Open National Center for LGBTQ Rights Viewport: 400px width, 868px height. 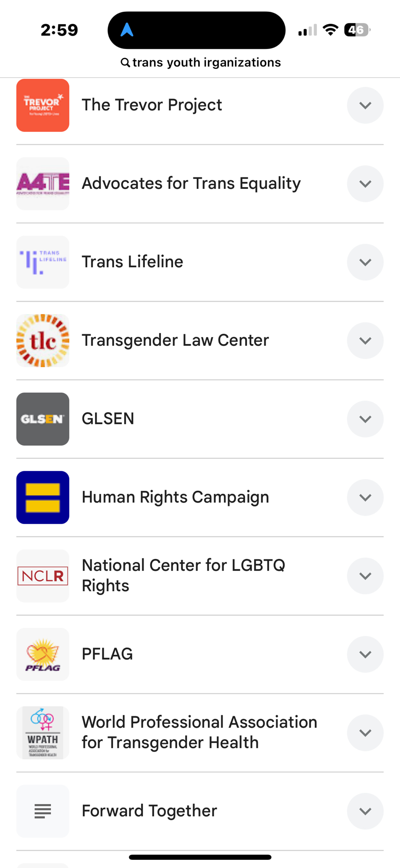[183, 575]
